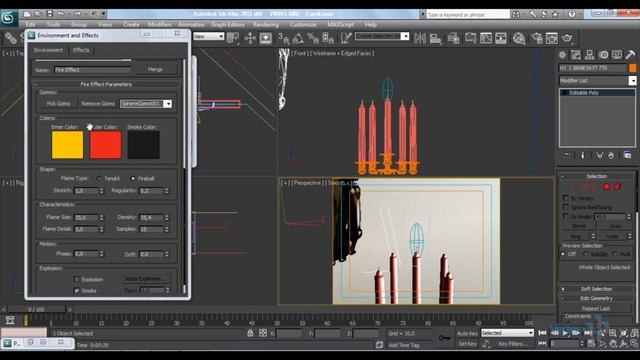
Task: Open the Modifiers menu
Action: coord(160,24)
